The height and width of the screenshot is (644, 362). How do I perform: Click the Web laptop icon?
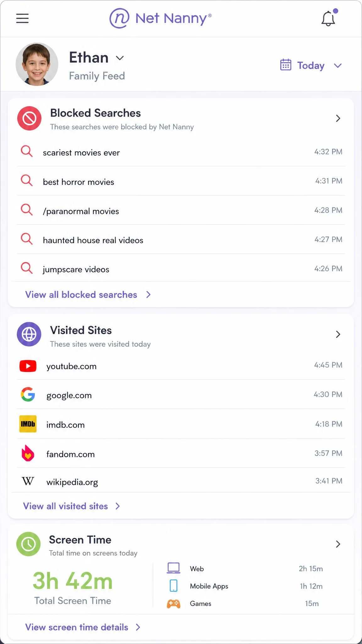[173, 568]
